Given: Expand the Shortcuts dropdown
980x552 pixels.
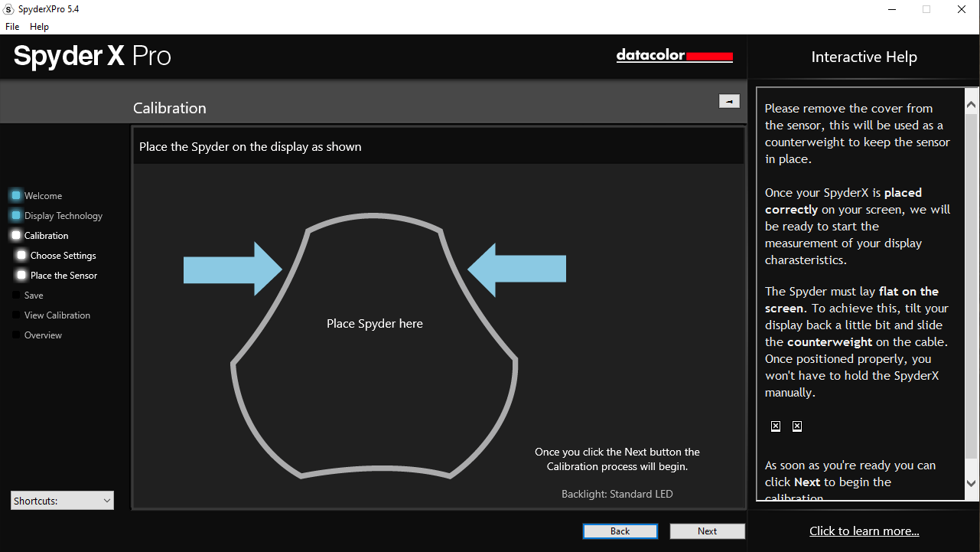Looking at the screenshot, I should (62, 501).
